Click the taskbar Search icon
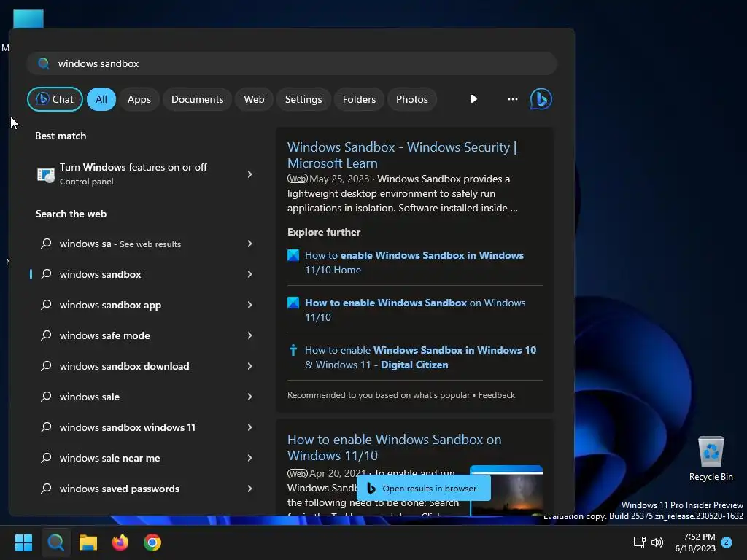 [x=55, y=542]
